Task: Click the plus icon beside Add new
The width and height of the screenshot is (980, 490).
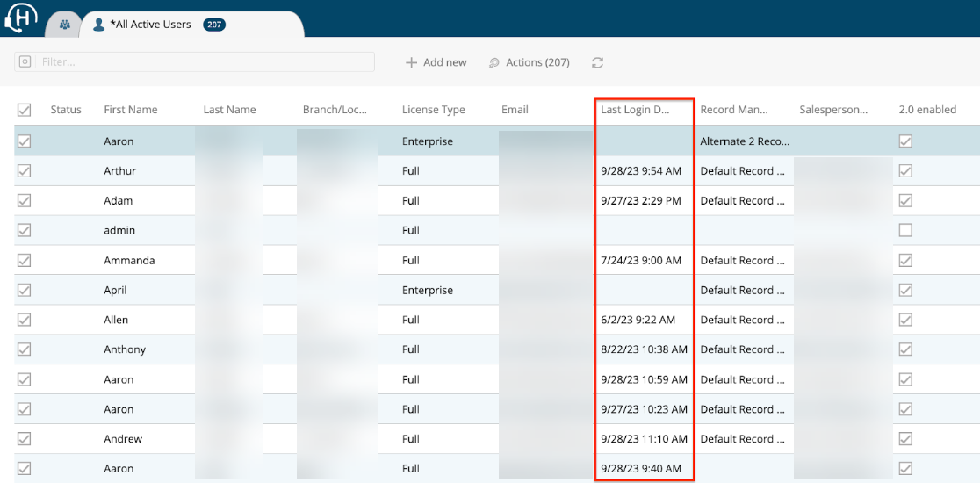Action: pos(411,62)
